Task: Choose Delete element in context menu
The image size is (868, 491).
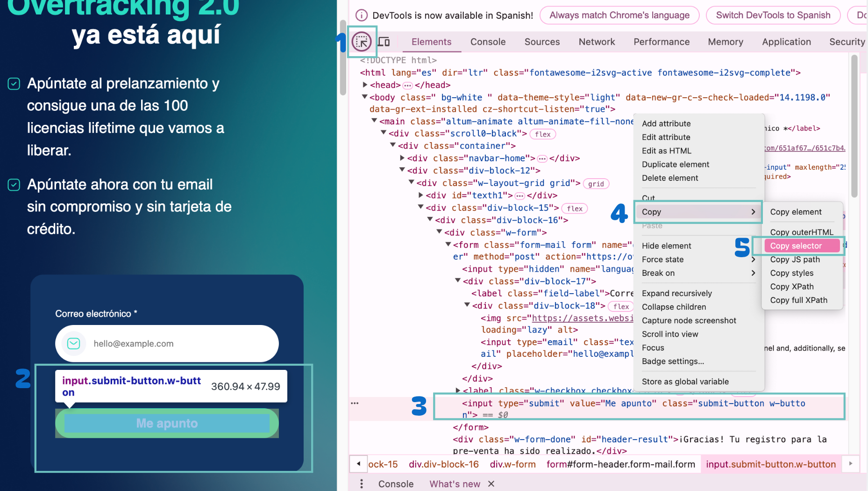Action: tap(670, 178)
